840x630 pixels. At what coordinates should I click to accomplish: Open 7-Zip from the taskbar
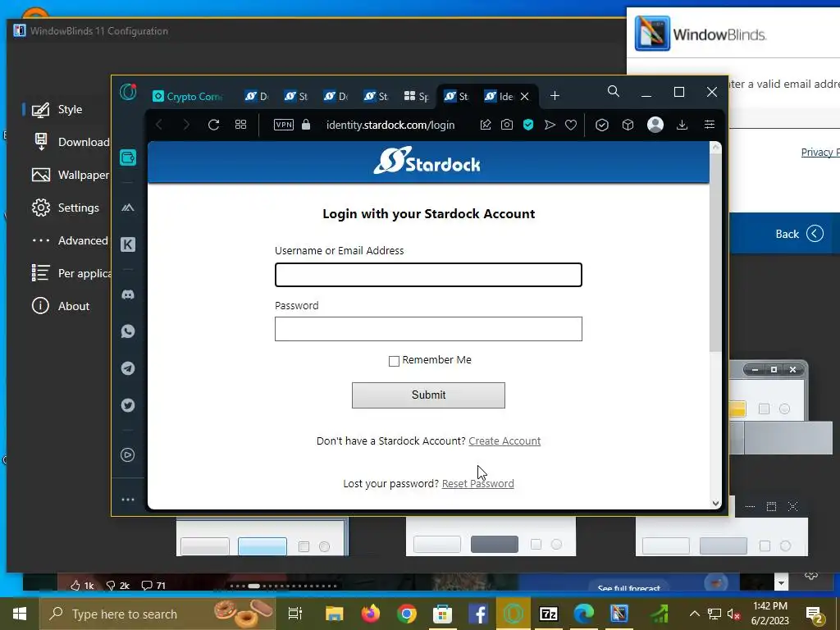(x=549, y=614)
